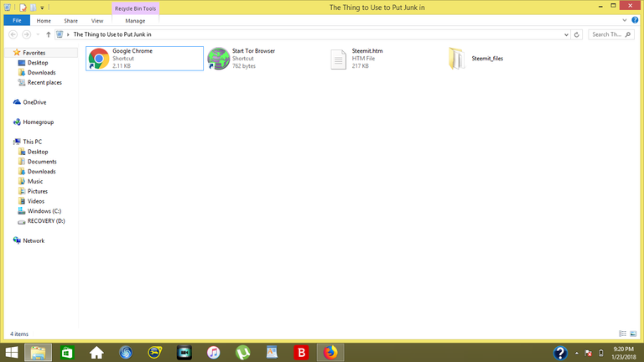Switch to the Share ribbon tab
Viewport: 644px width, 362px height.
pyautogui.click(x=70, y=20)
